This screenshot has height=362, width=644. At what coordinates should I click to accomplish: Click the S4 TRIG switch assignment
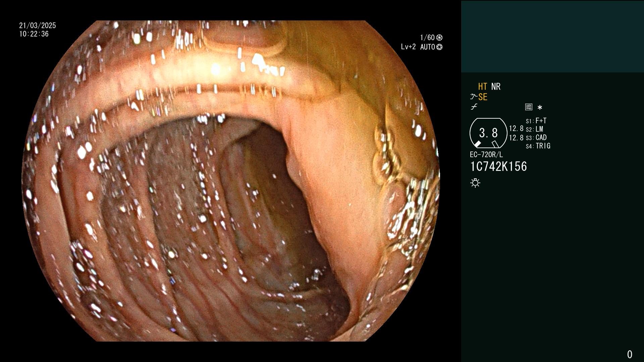pyautogui.click(x=538, y=146)
